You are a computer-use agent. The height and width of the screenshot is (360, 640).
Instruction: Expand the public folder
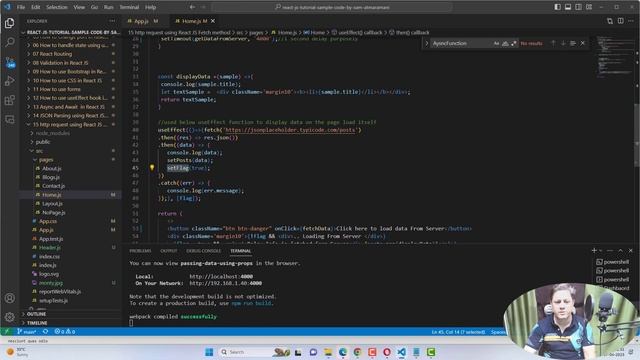(71, 142)
